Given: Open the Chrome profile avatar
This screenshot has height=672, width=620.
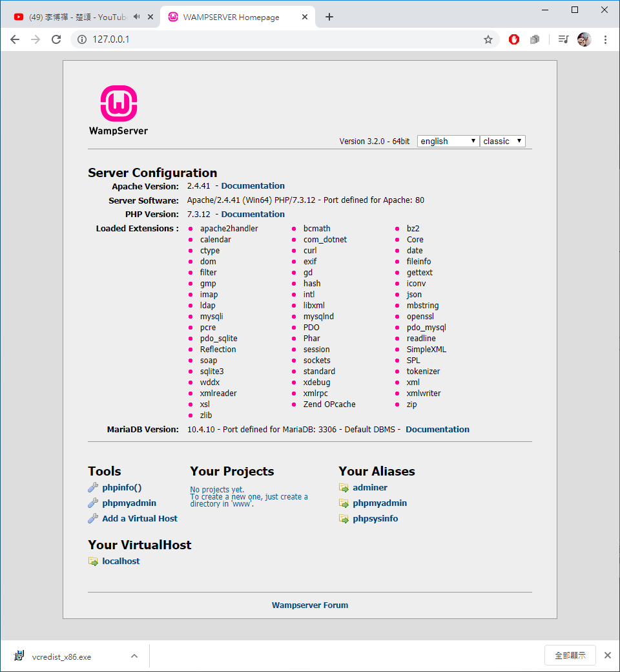Looking at the screenshot, I should 584,39.
